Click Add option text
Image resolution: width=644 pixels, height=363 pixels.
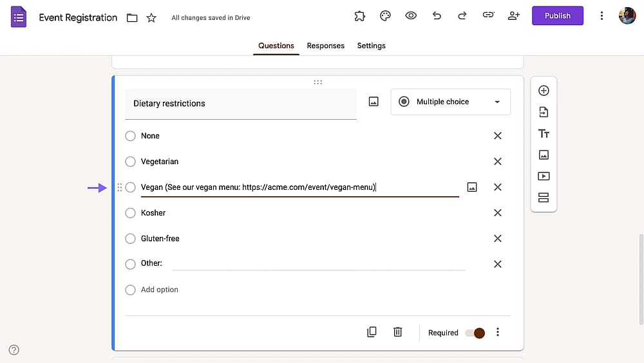[159, 290]
